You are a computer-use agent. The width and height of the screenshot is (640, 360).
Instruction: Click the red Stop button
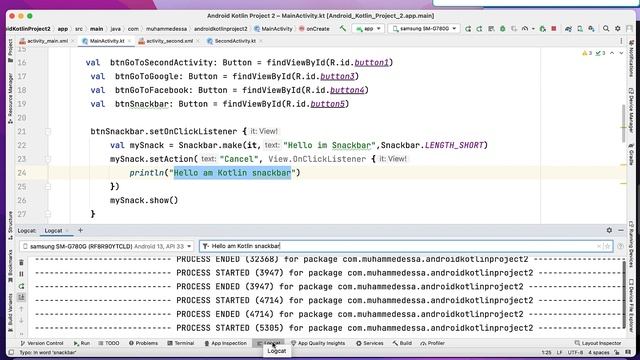click(x=554, y=29)
